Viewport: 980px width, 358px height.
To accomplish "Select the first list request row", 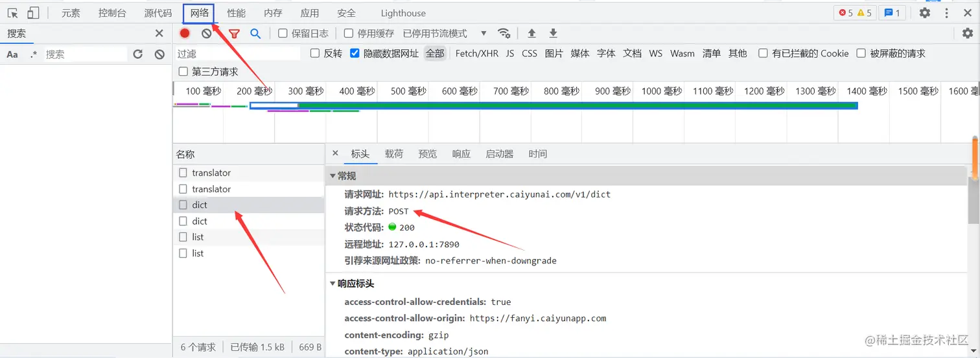I will (248, 237).
